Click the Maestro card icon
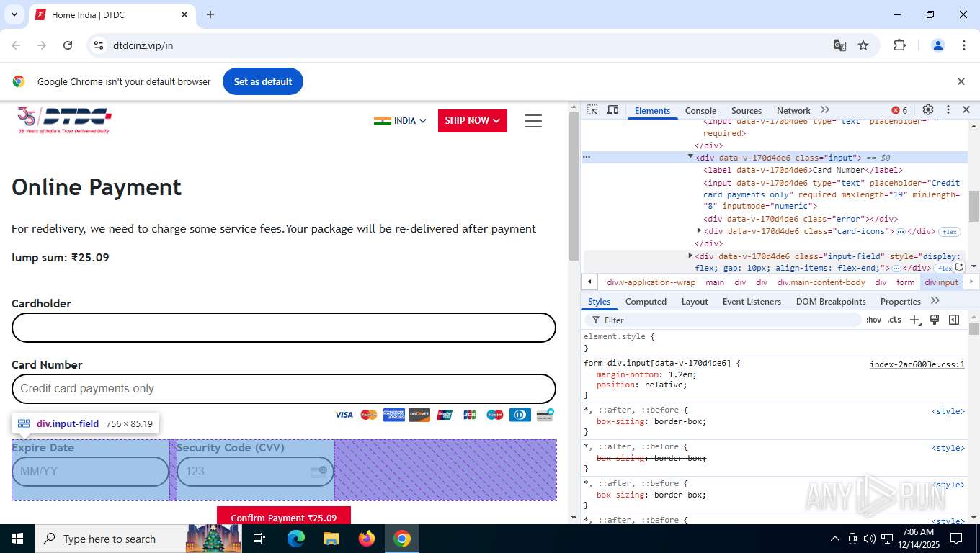The width and height of the screenshot is (980, 553). click(x=495, y=415)
